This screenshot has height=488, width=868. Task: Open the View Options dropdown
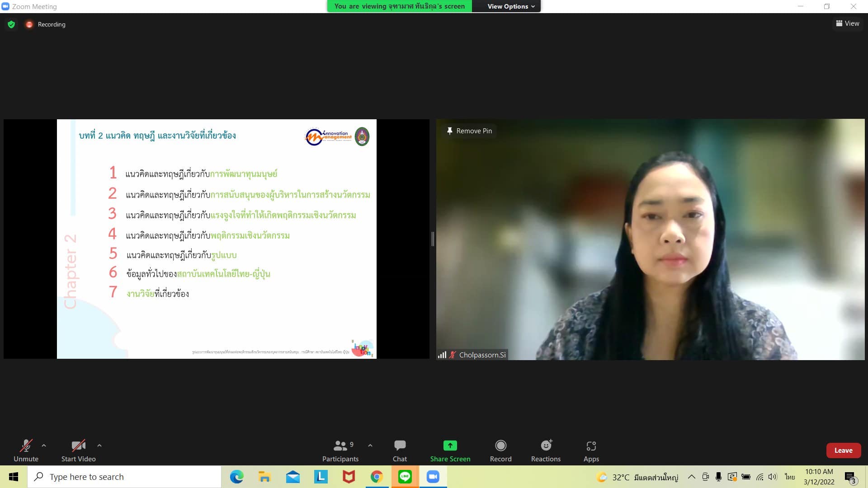point(511,6)
